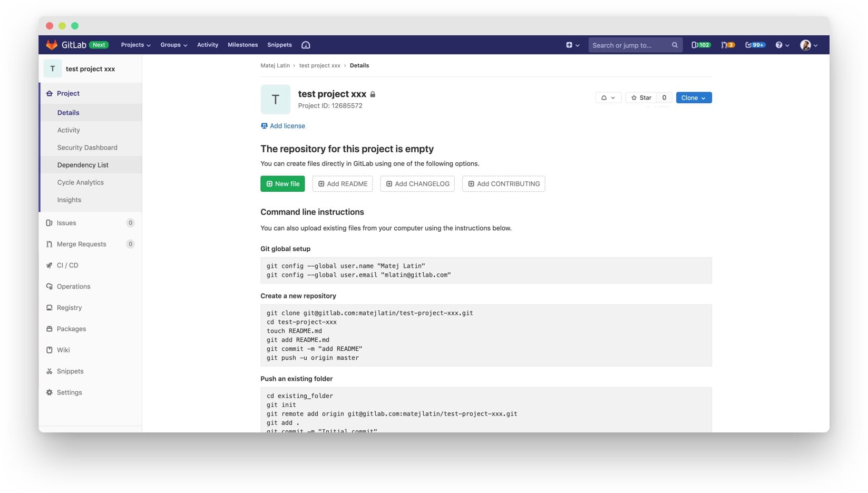Click Matej Latin breadcrumb link
The image size is (868, 493).
point(275,65)
